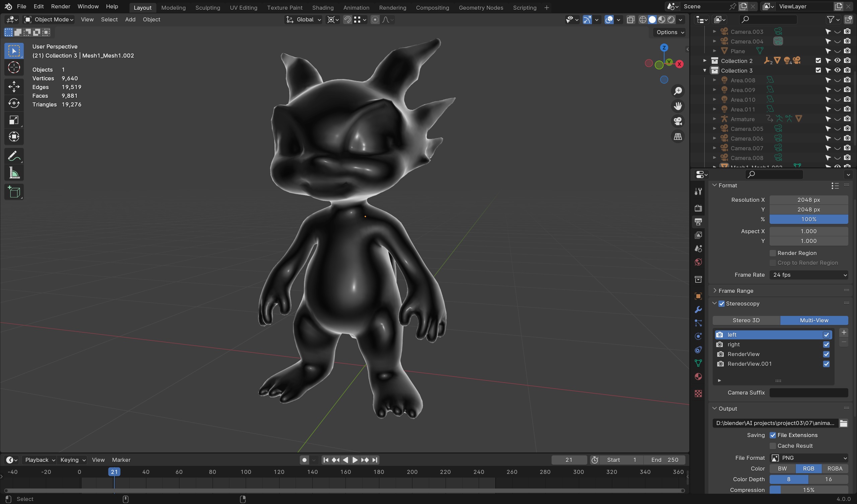
Task: Click the pan view hand icon
Action: (x=678, y=106)
